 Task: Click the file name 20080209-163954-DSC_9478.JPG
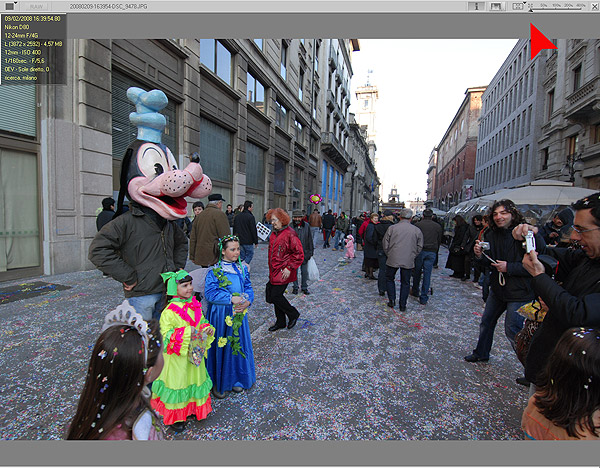click(108, 7)
